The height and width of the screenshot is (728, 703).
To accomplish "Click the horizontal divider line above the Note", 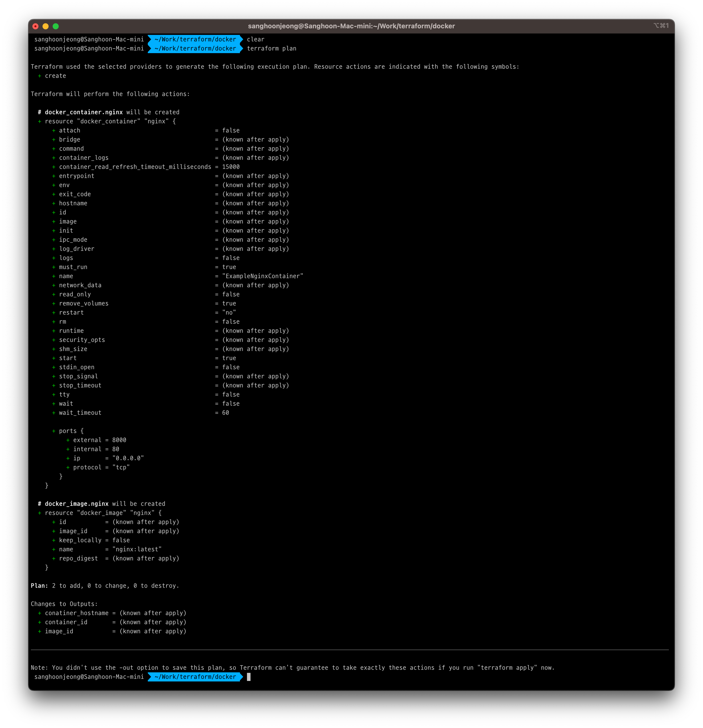I will (x=349, y=650).
